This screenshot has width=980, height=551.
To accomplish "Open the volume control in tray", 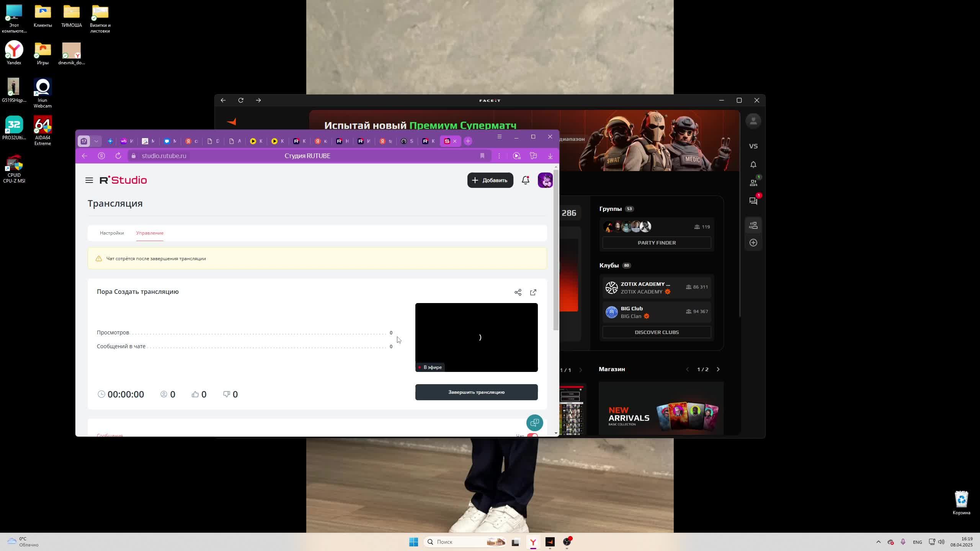I will (x=941, y=542).
